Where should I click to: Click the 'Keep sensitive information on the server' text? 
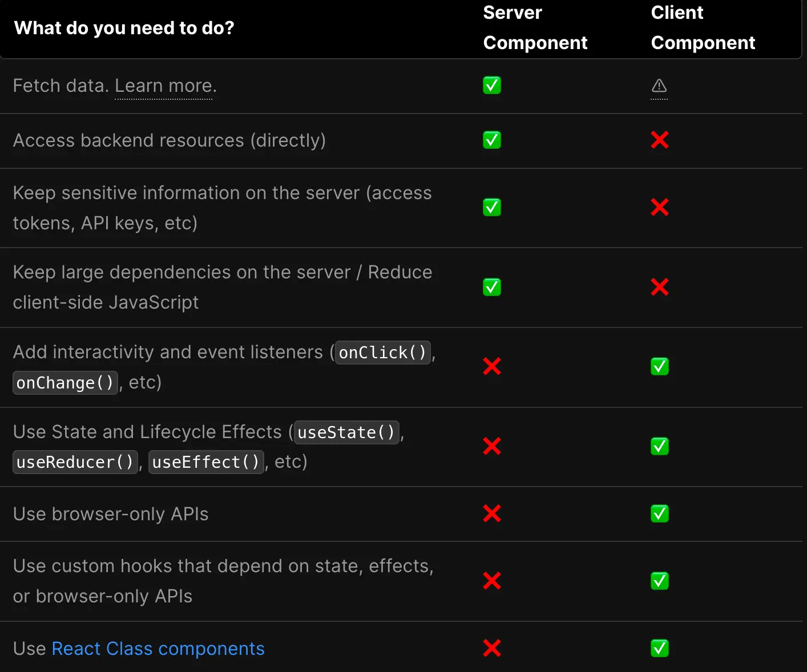pyautogui.click(x=187, y=193)
